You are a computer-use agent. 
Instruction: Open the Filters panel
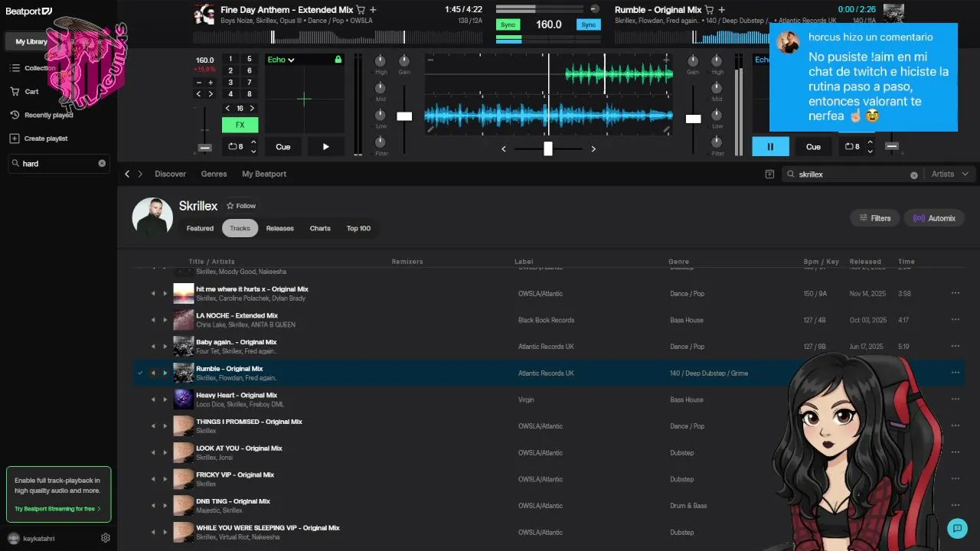[874, 218]
